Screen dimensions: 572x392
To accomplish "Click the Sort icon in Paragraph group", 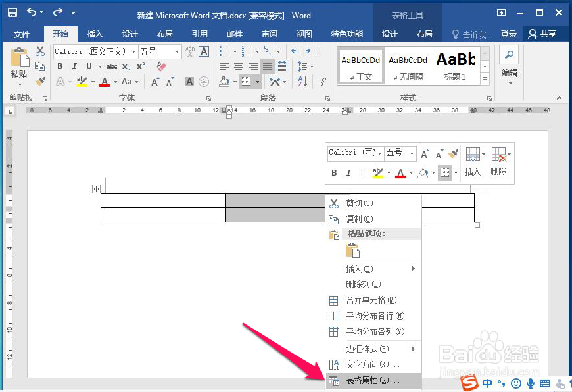I will tap(302, 82).
